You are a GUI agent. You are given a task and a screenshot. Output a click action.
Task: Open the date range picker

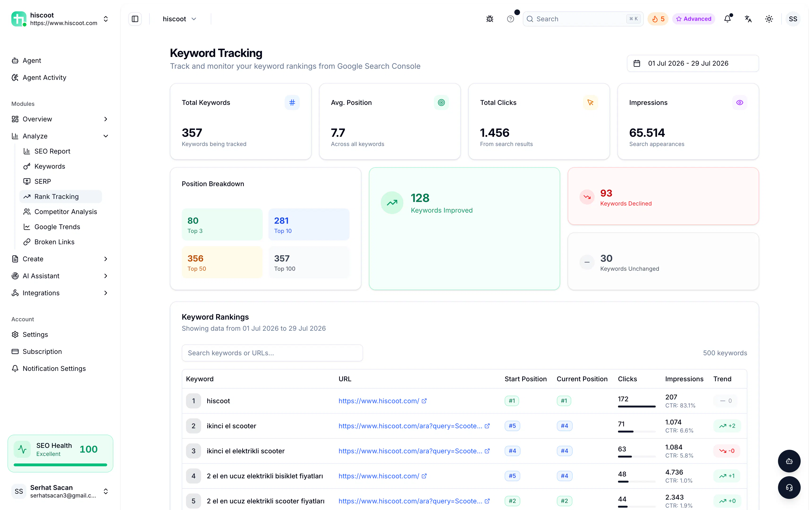click(693, 63)
